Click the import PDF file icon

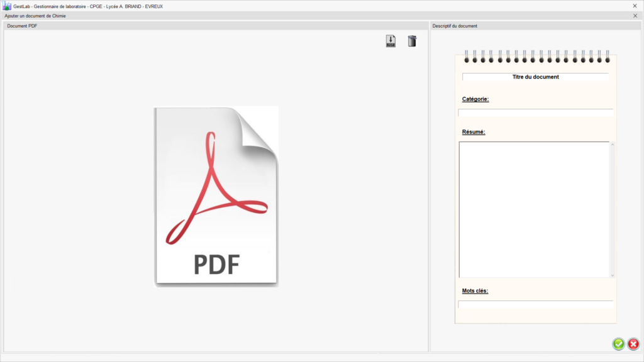[x=391, y=41]
